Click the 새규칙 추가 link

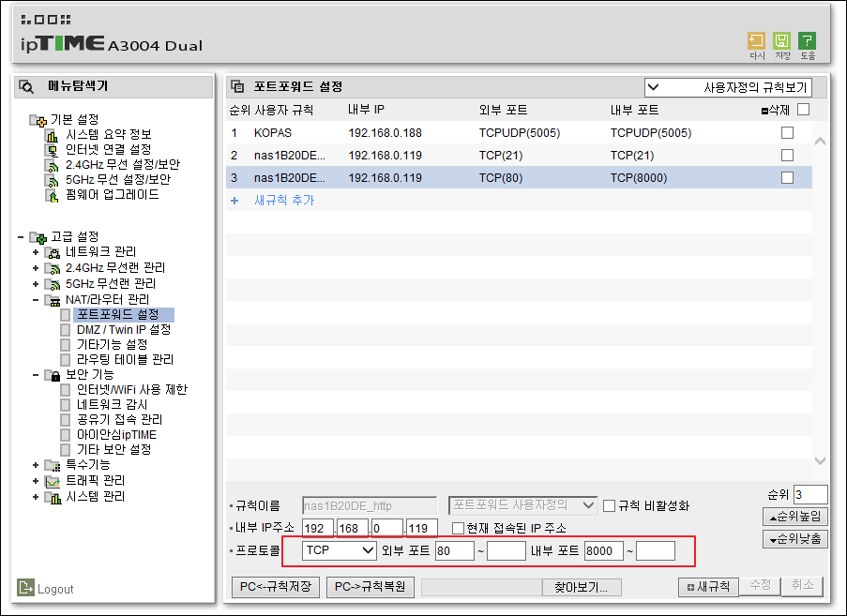pyautogui.click(x=284, y=201)
